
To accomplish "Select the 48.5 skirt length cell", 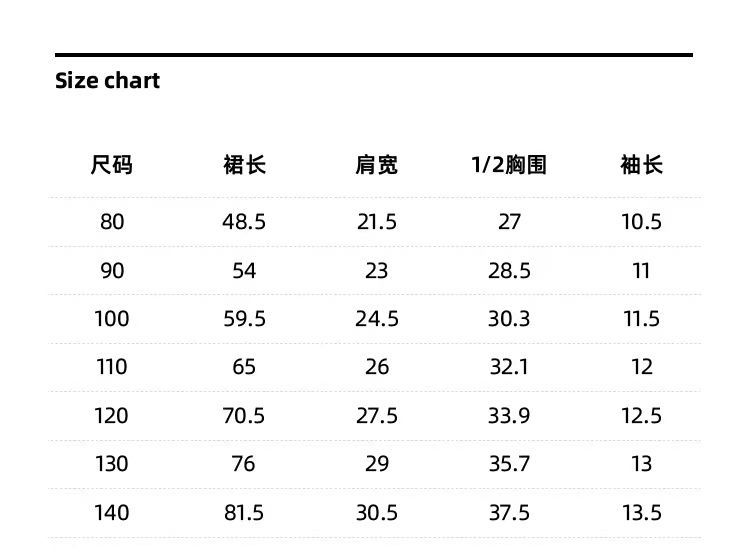I will point(244,222).
